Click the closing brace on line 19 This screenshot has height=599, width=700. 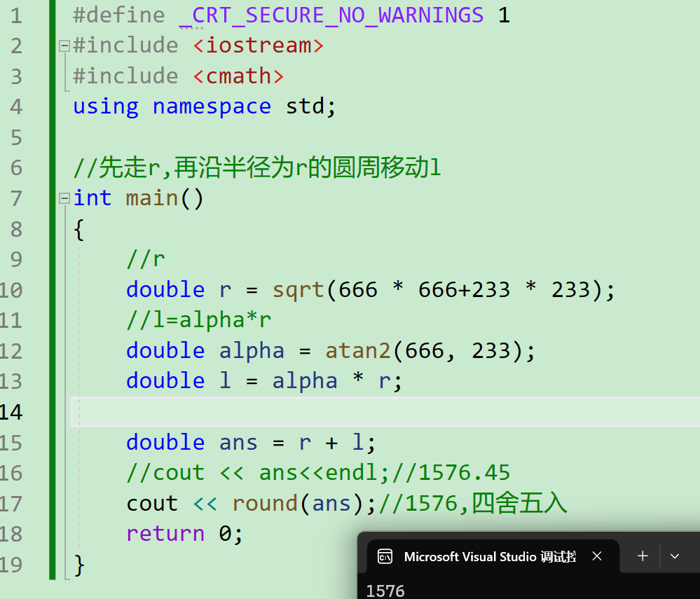[x=79, y=565]
